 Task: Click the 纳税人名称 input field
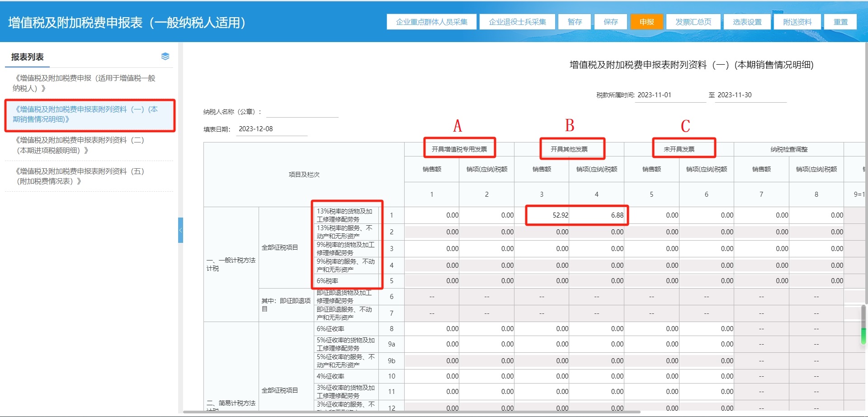pos(302,112)
